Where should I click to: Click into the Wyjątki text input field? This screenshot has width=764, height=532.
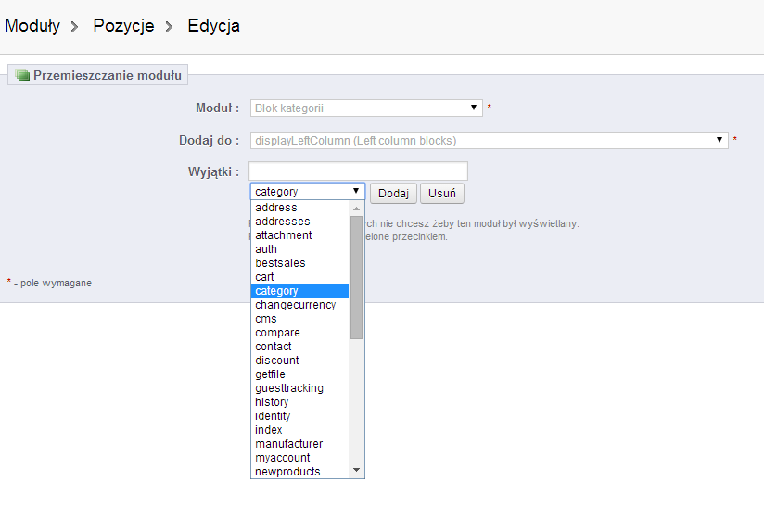pos(358,171)
